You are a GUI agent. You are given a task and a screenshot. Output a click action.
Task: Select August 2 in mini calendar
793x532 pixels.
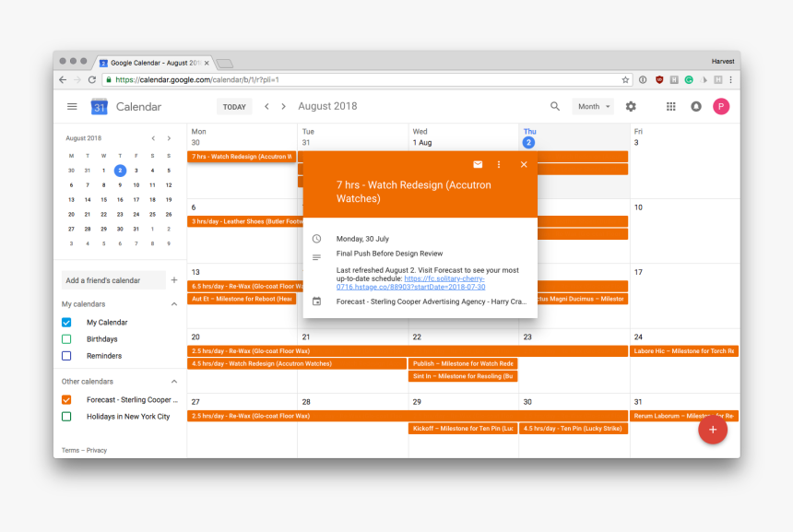pyautogui.click(x=120, y=171)
